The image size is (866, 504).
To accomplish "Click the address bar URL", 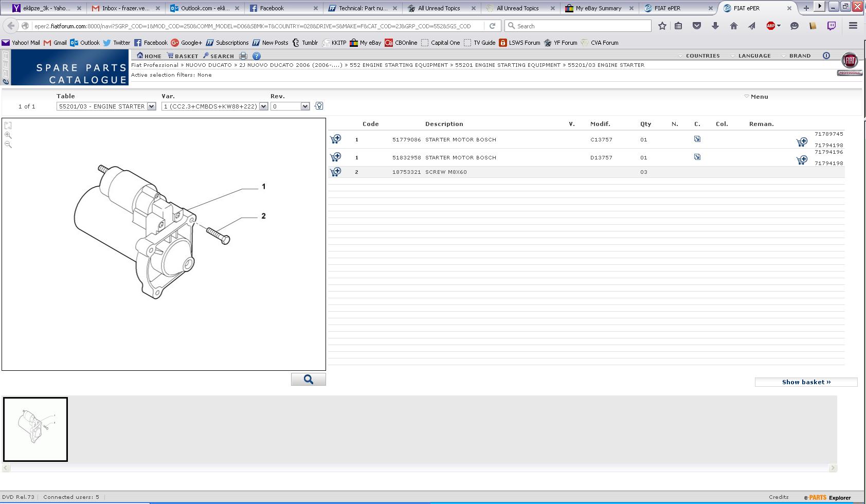I will pos(252,26).
